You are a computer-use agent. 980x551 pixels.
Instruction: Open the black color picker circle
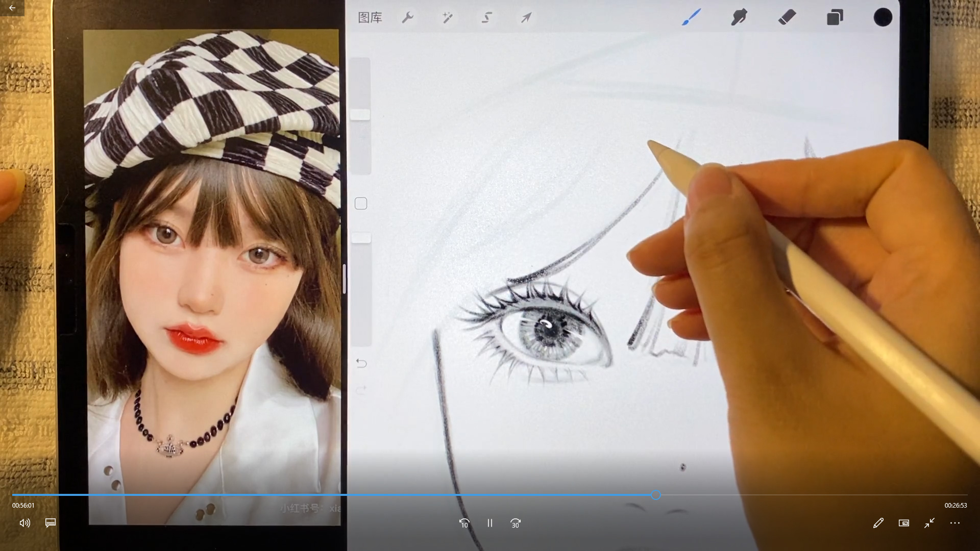tap(883, 17)
